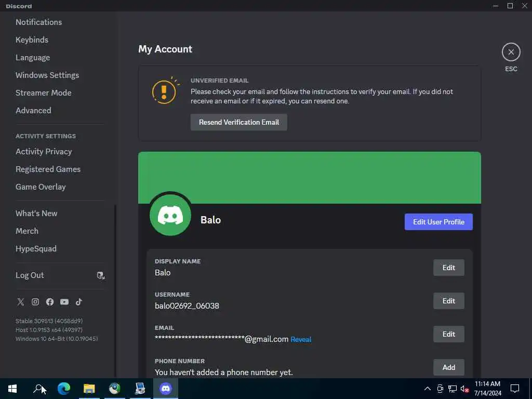532x399 pixels.
Task: Click Windows 10 64-Bit version text
Action: pos(57,339)
